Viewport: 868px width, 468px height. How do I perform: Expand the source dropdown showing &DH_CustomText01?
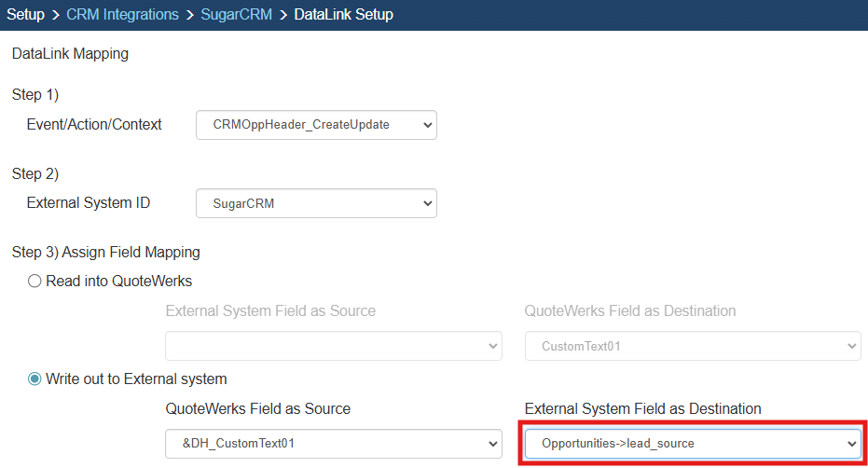click(x=334, y=444)
